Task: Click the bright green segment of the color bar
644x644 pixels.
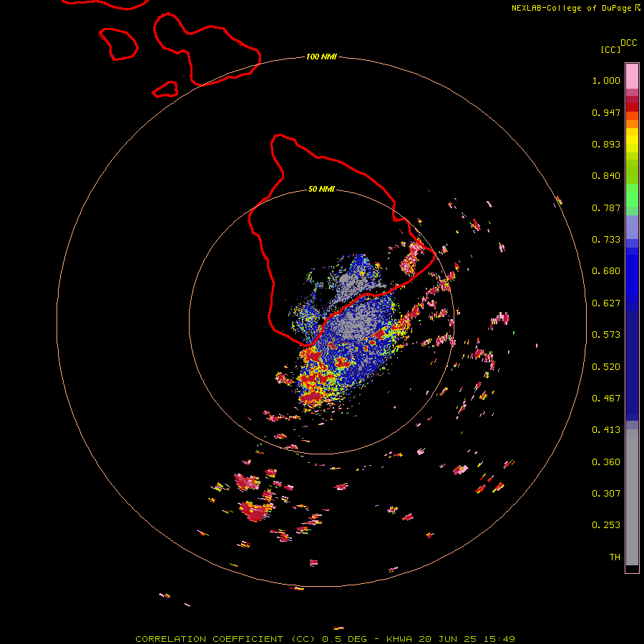Action: (x=632, y=195)
